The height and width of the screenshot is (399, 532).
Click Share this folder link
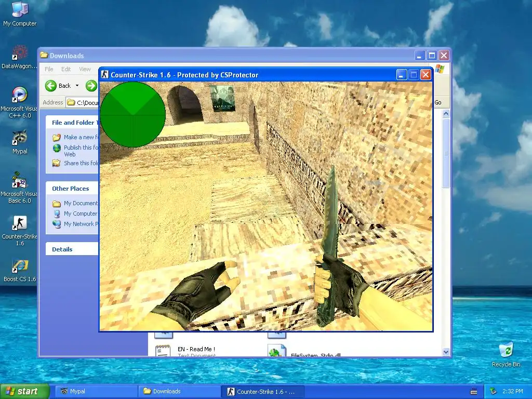tap(81, 163)
